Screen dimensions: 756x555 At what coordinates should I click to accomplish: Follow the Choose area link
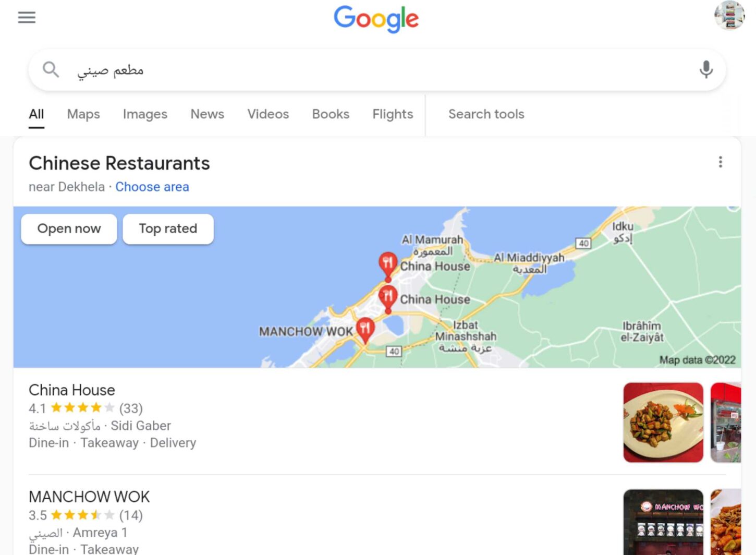coord(152,187)
